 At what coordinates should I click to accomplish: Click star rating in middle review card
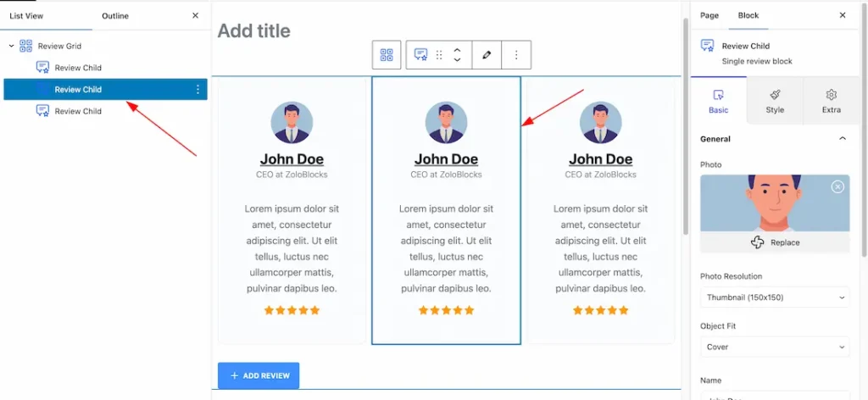[x=446, y=310]
